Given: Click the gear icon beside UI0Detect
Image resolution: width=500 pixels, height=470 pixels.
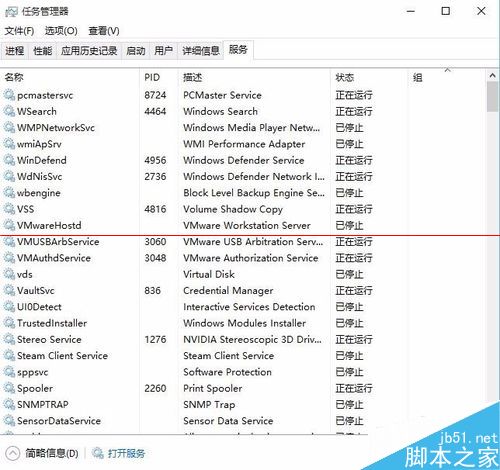Looking at the screenshot, I should pos(9,307).
